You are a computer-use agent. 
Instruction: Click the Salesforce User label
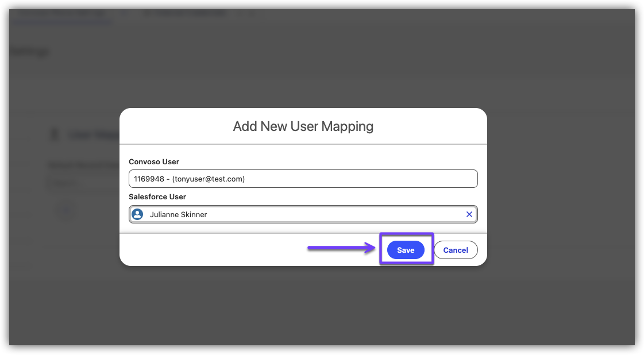157,197
